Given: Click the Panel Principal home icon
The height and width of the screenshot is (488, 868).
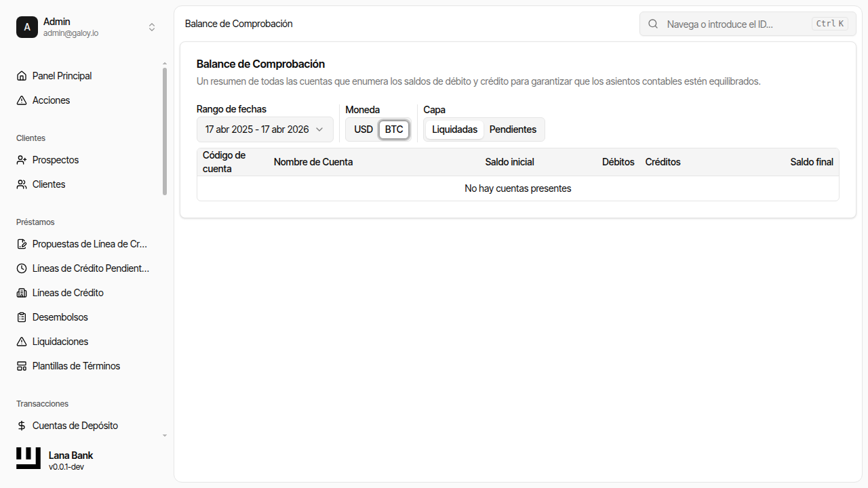Looking at the screenshot, I should tap(22, 76).
